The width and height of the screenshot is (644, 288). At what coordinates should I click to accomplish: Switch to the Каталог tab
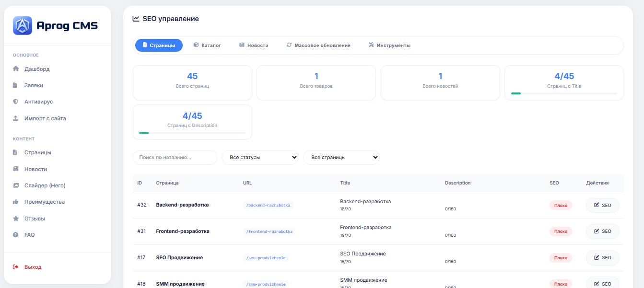coord(207,45)
